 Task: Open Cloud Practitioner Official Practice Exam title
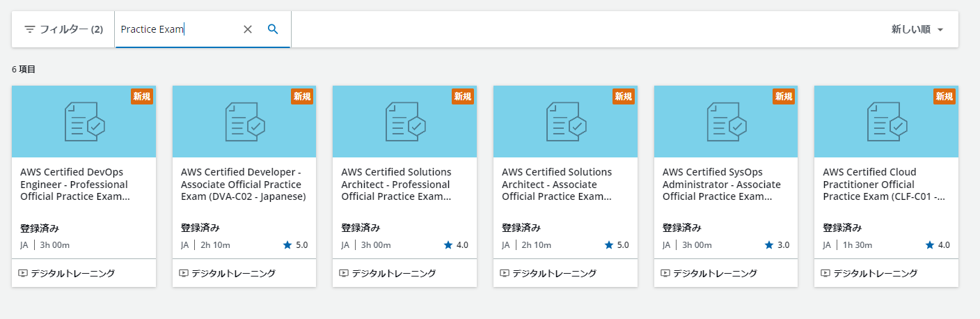[x=884, y=185]
